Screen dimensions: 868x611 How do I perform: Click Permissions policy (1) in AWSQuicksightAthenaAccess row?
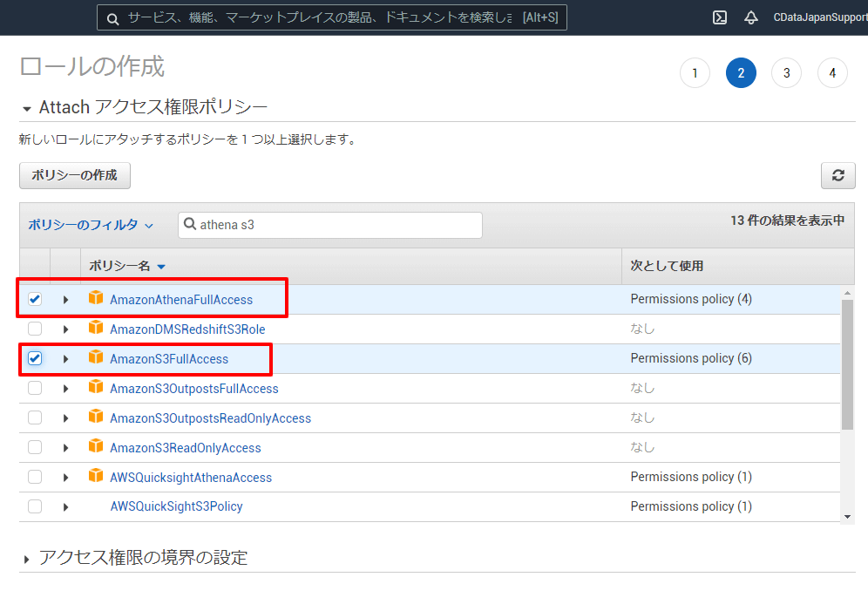pyautogui.click(x=691, y=477)
